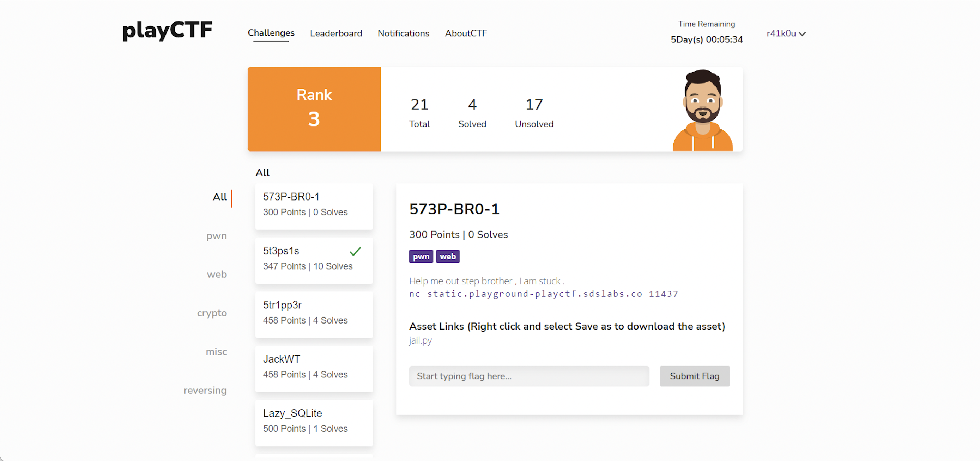
Task: Filter challenges by misc category
Action: pos(216,351)
